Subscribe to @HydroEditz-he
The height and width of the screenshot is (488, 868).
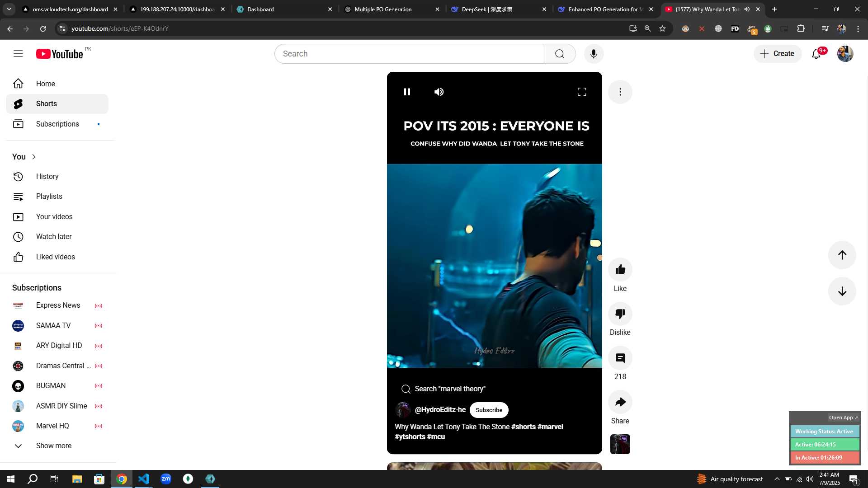[489, 410]
